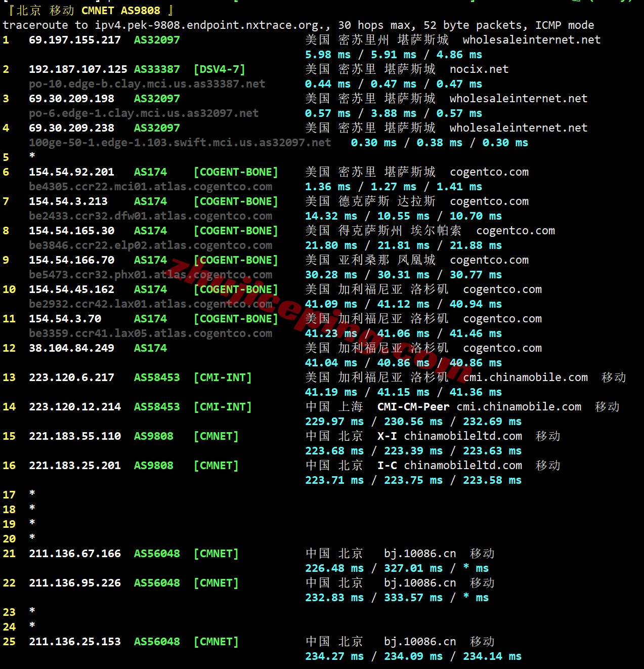
Task: Click the X-I label on hop 15
Action: coord(387,436)
